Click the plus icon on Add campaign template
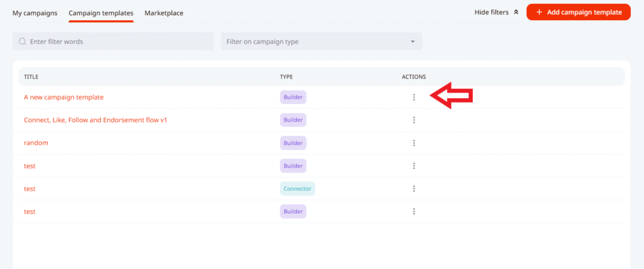This screenshot has height=269, width=644. coord(539,12)
